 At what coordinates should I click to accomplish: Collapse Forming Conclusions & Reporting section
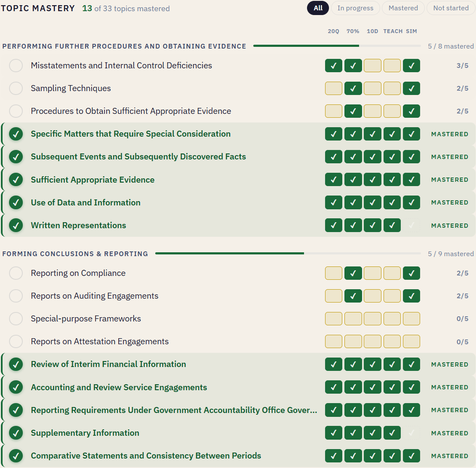pyautogui.click(x=75, y=254)
